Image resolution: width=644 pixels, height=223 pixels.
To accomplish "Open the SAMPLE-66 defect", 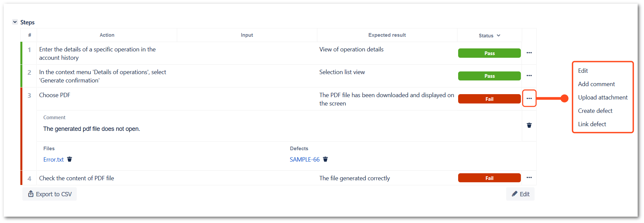I will click(x=304, y=159).
